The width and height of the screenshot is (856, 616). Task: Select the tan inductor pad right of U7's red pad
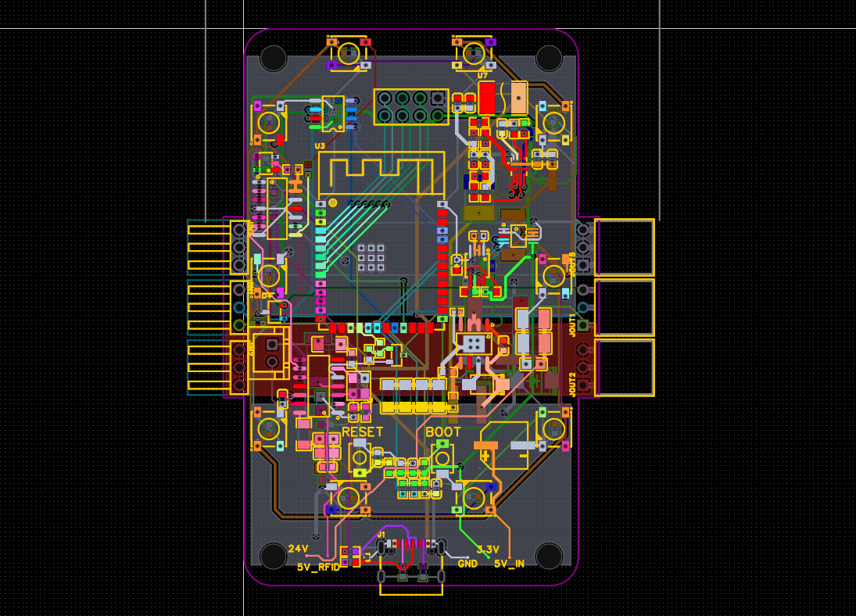coord(518,98)
